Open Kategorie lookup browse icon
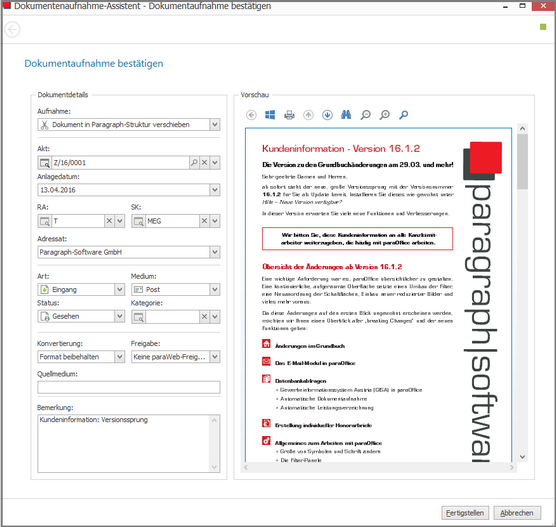This screenshot has height=527, width=556. pos(138,317)
